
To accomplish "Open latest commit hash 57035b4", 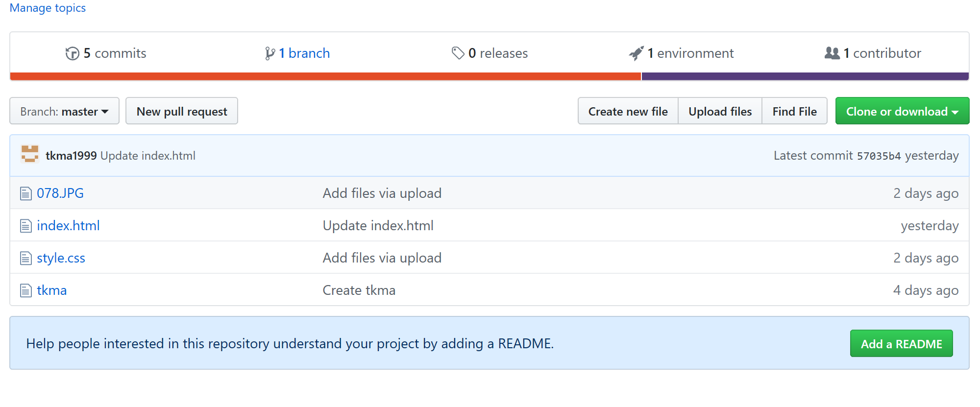I will 879,156.
